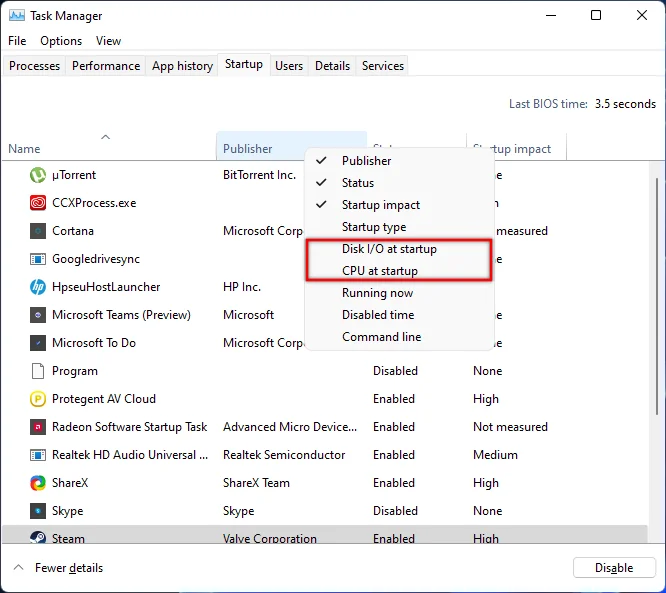Click Not measured in the Radeon row
Viewport: 666px width, 593px height.
click(x=510, y=427)
